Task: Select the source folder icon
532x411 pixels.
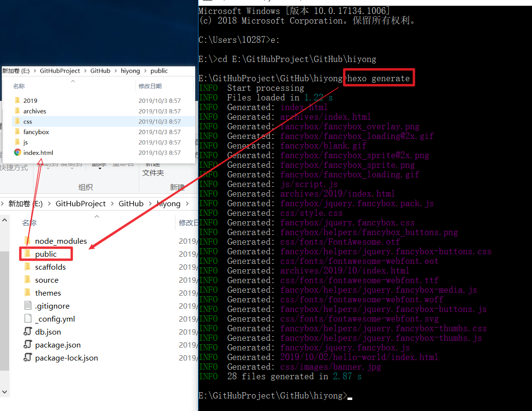Action: click(28, 280)
